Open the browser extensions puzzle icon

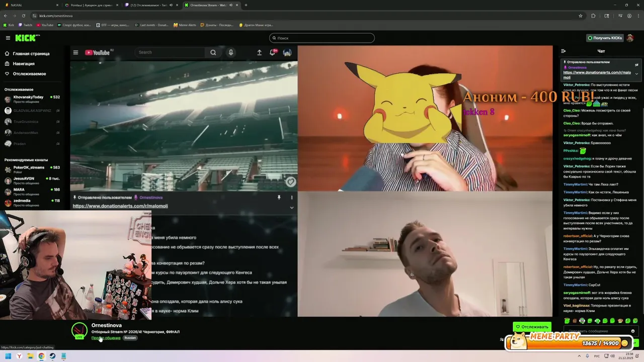593,16
